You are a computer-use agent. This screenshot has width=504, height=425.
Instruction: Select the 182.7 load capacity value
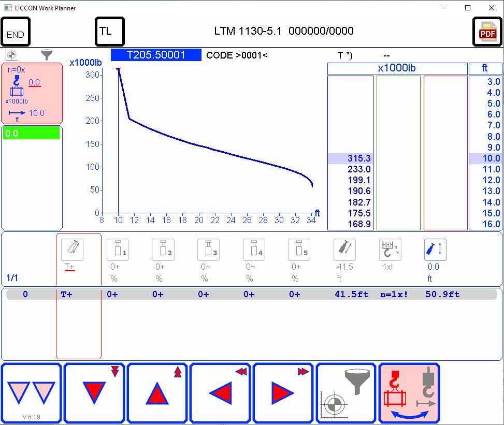tap(359, 202)
